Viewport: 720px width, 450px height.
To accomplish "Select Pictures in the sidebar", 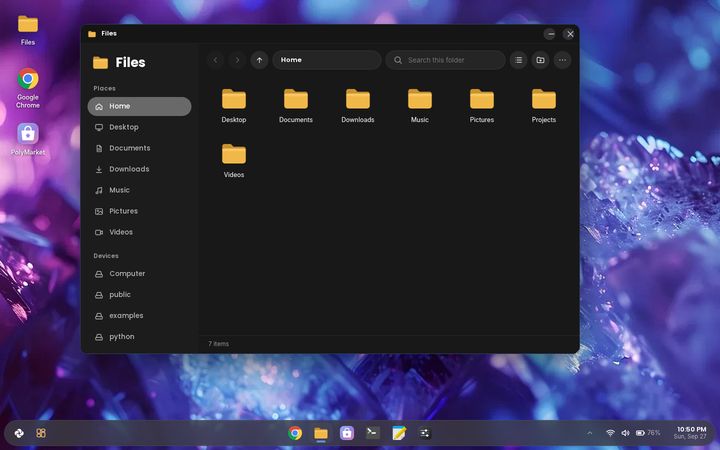I will [140, 211].
